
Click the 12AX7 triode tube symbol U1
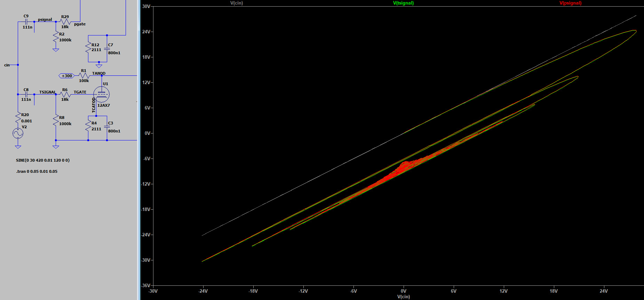pos(101,94)
